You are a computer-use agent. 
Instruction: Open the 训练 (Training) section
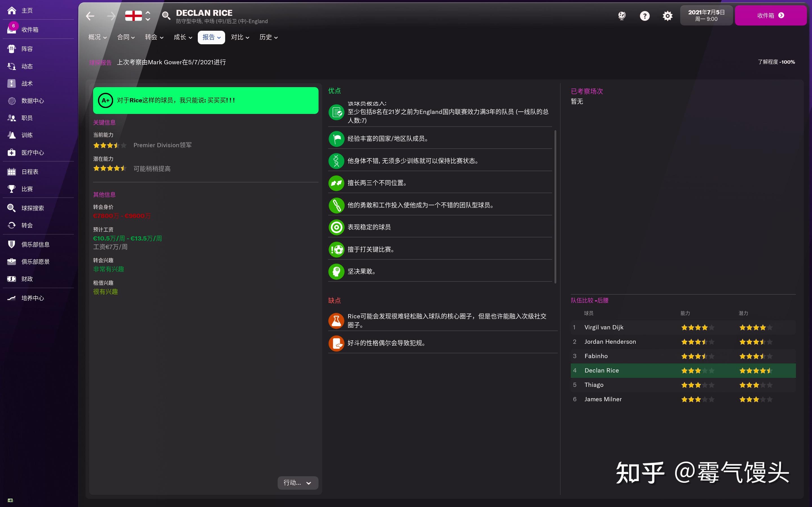(27, 135)
